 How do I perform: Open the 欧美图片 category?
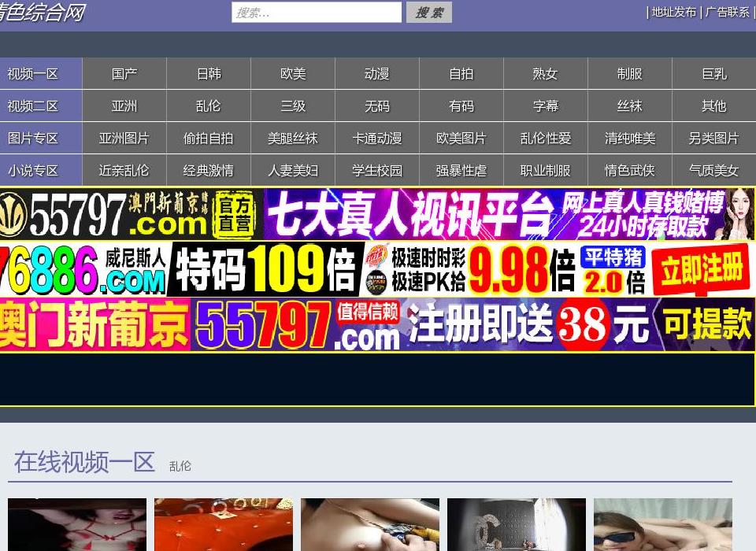(x=461, y=138)
